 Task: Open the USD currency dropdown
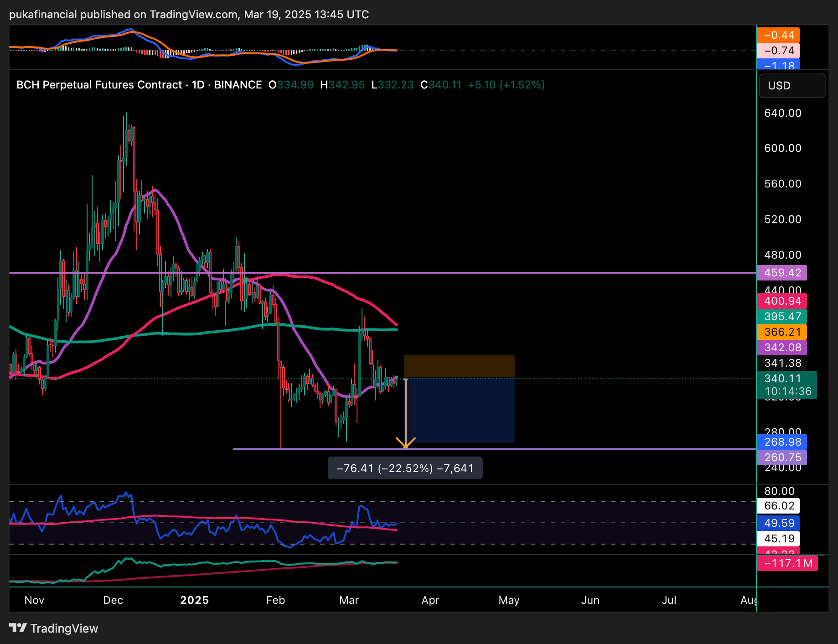coord(791,86)
